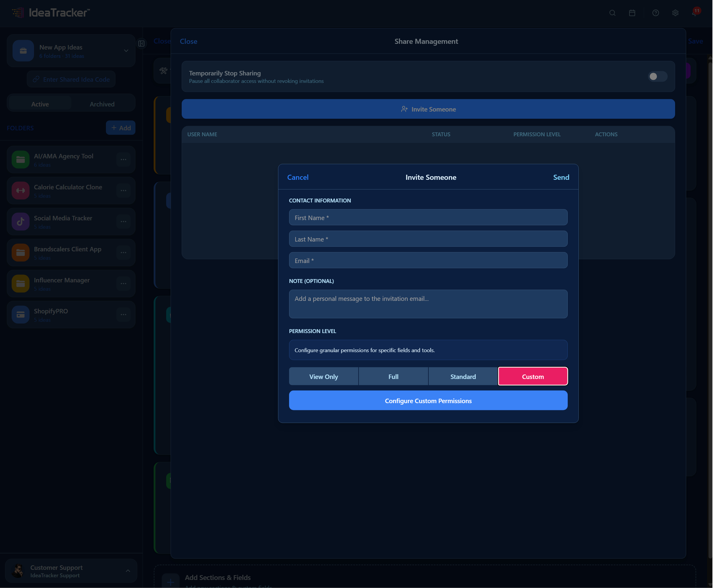Click the Email field in the invite form
The height and width of the screenshot is (588, 713).
pyautogui.click(x=428, y=260)
